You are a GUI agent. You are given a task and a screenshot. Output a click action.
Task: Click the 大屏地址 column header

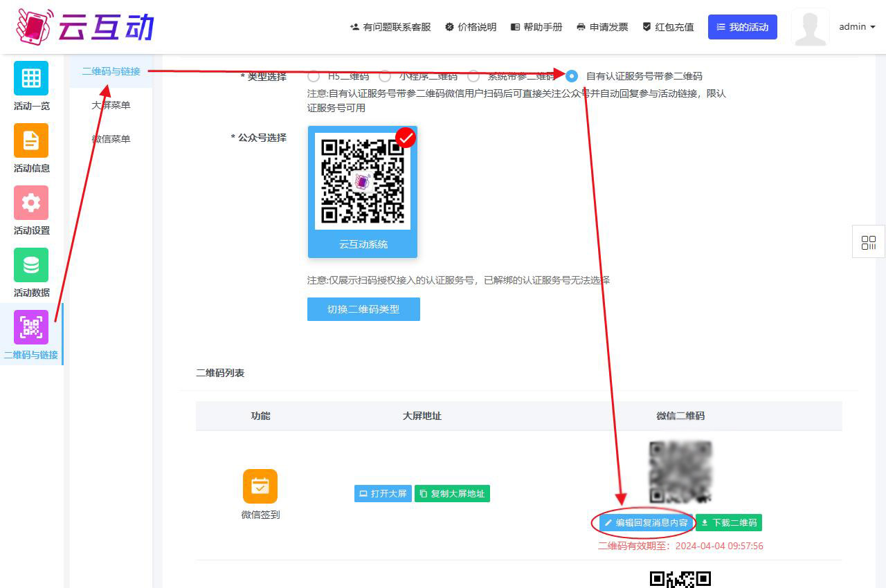click(x=422, y=416)
